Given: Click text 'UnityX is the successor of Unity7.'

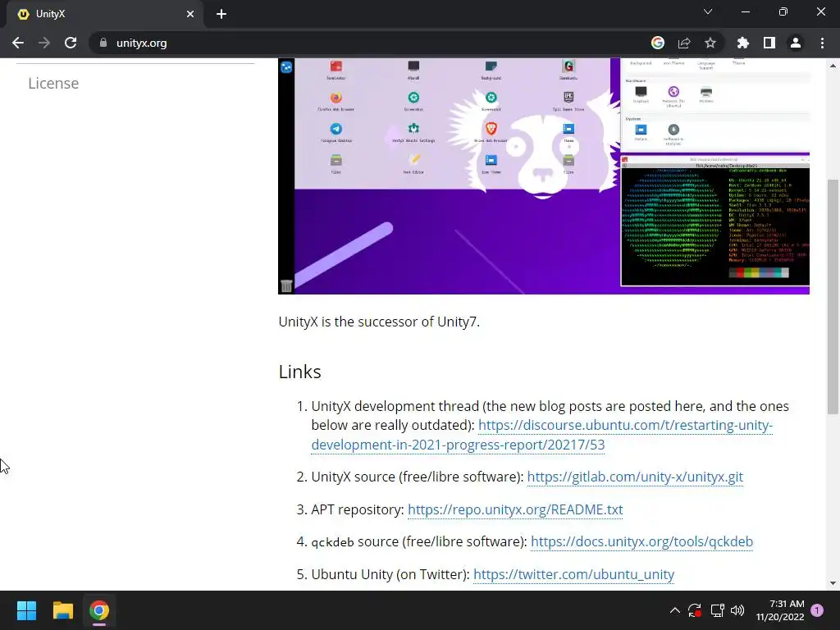Looking at the screenshot, I should (x=379, y=322).
